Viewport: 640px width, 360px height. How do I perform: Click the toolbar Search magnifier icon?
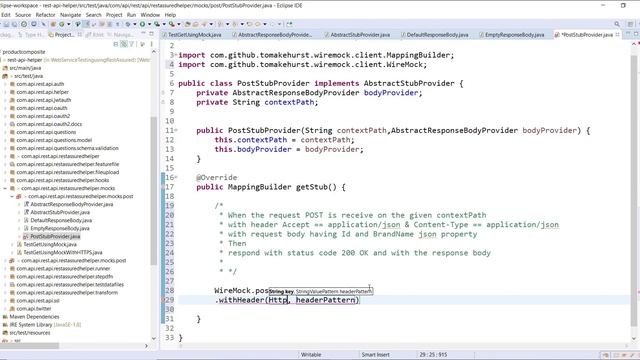click(617, 24)
